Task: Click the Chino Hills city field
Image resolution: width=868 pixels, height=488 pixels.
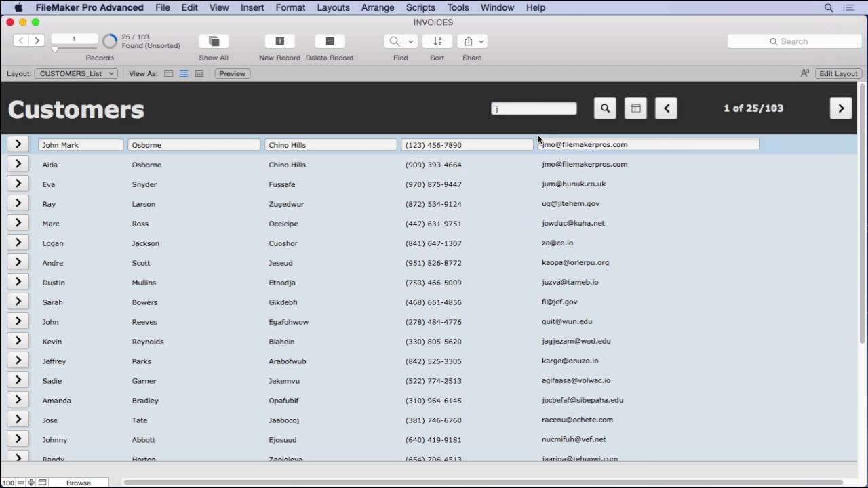Action: click(331, 144)
